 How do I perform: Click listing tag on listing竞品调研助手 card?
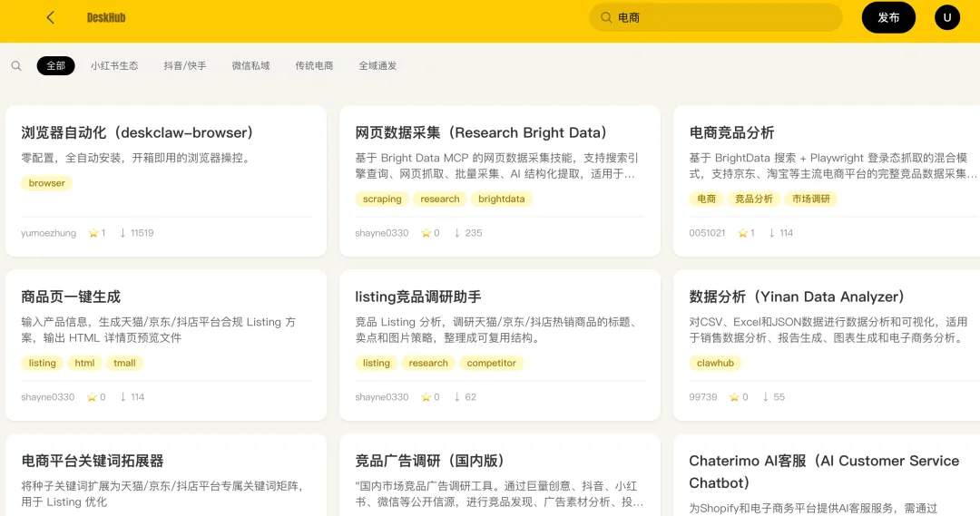pyautogui.click(x=377, y=363)
